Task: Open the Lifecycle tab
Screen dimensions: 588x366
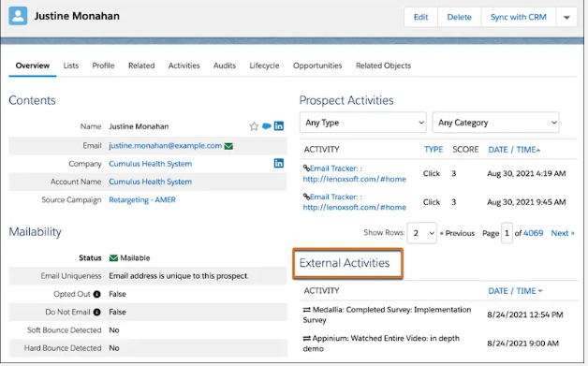Action: pos(264,66)
